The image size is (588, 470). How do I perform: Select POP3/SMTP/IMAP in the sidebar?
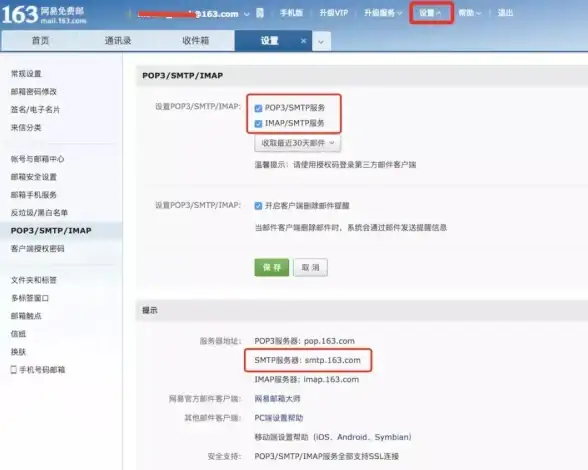point(51,231)
